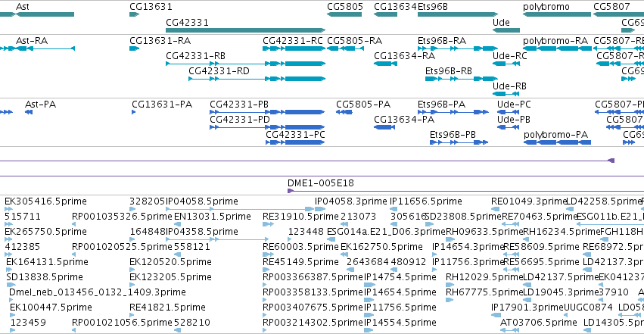Click the Ude gene label
The image size is (644, 334).
pos(501,22)
